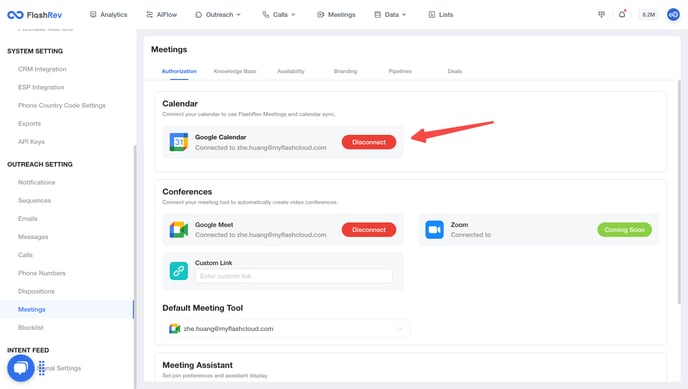Click the Zoom Coming Soon button
Image resolution: width=688 pixels, height=389 pixels.
pos(624,229)
